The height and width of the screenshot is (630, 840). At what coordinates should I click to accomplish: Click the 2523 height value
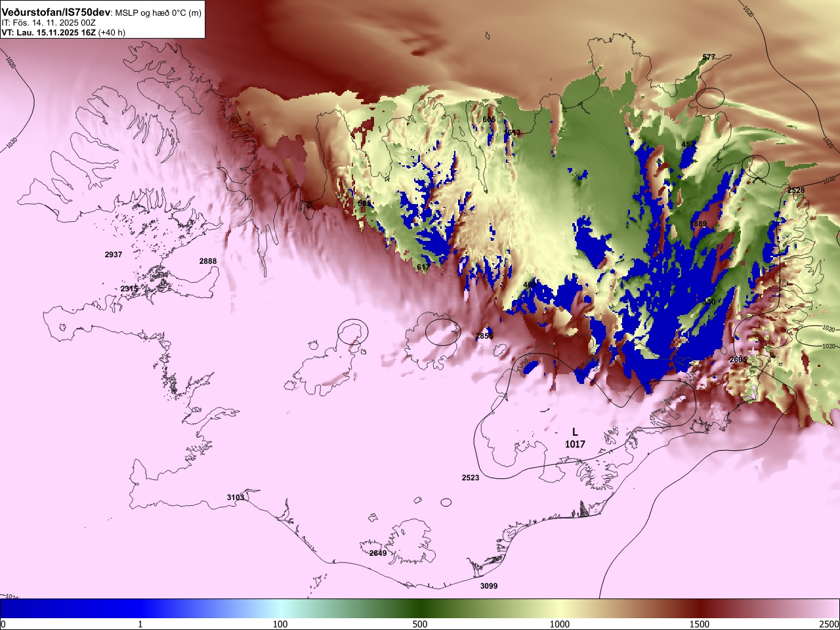471,478
